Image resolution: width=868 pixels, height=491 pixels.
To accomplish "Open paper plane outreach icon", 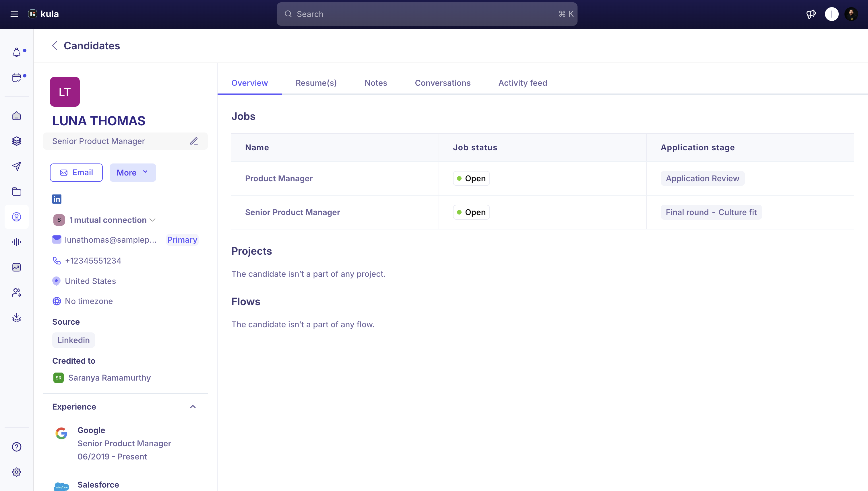I will 17,166.
